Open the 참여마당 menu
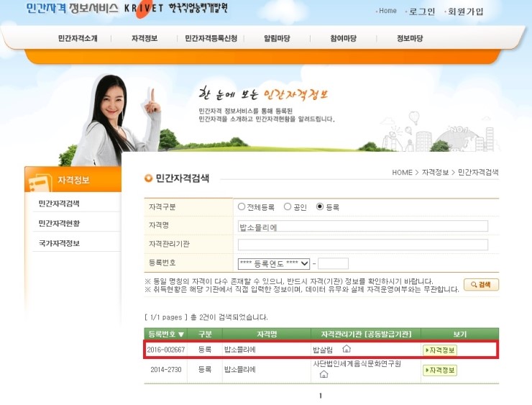Viewport: 532px width, 405px height. [344, 38]
